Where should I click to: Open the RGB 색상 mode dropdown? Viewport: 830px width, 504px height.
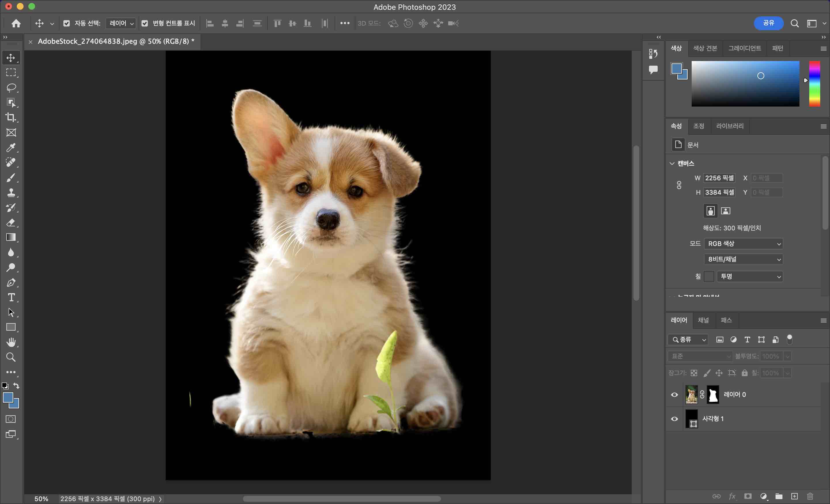tap(743, 243)
